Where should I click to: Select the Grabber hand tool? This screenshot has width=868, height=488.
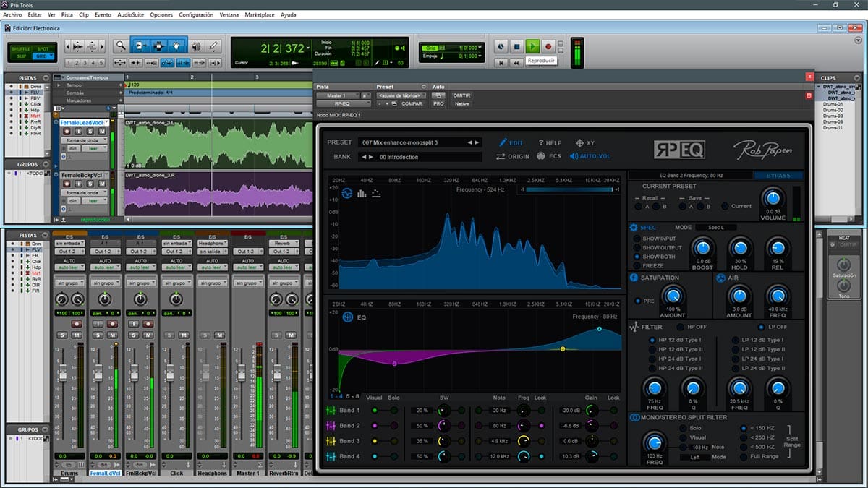176,46
